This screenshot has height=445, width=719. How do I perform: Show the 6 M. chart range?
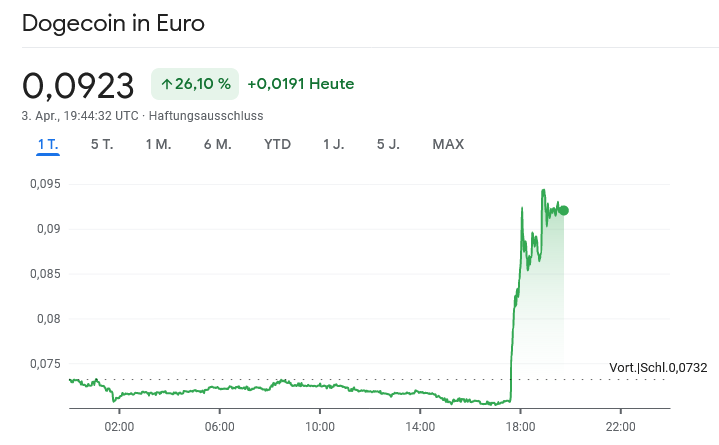pos(217,144)
